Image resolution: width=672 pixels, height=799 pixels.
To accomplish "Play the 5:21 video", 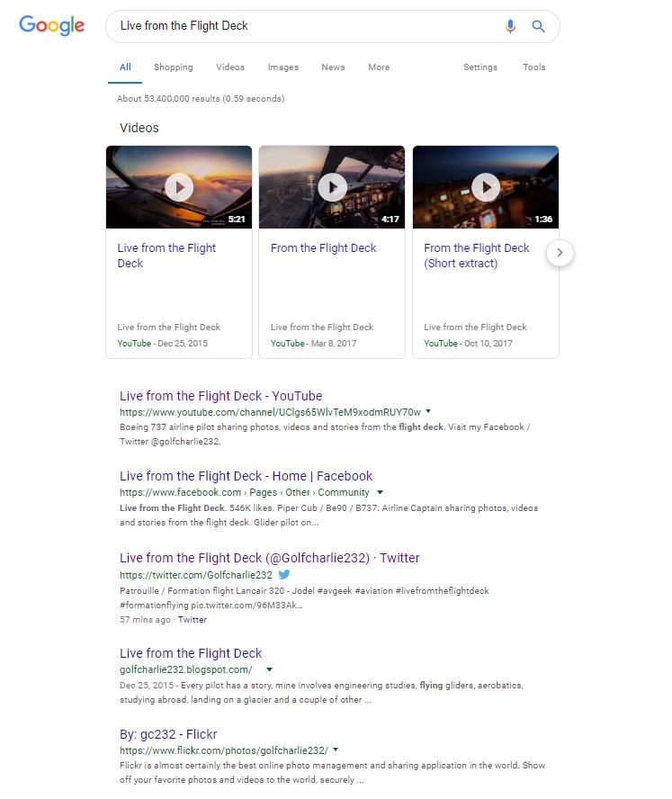I will (179, 187).
